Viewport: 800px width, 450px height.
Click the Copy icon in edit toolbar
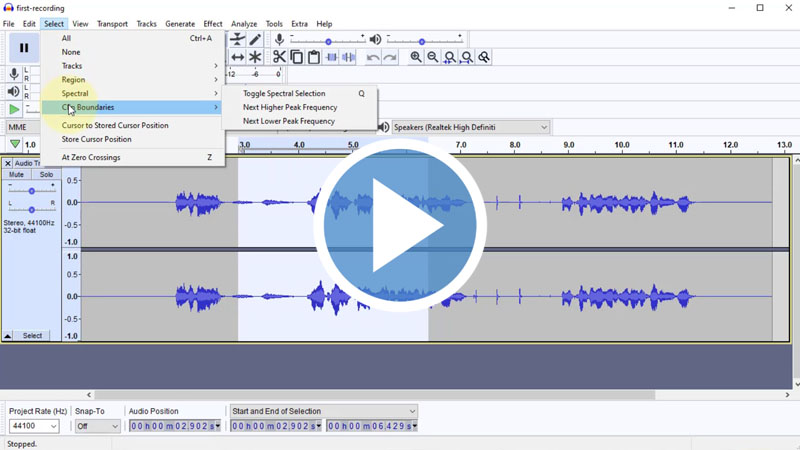click(x=296, y=57)
